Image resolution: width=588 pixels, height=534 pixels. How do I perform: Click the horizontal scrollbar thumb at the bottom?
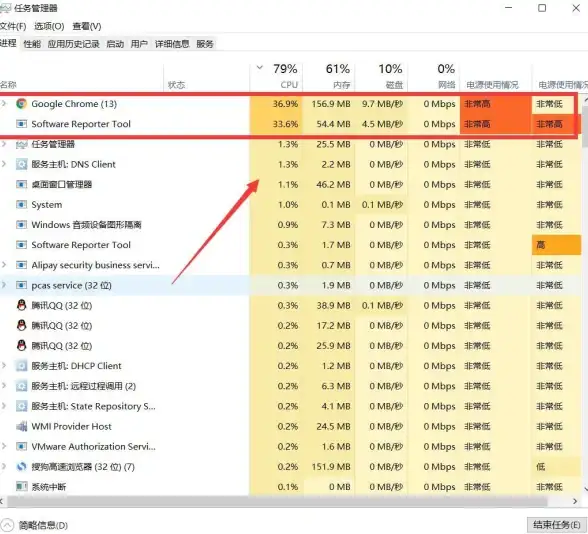click(x=277, y=501)
